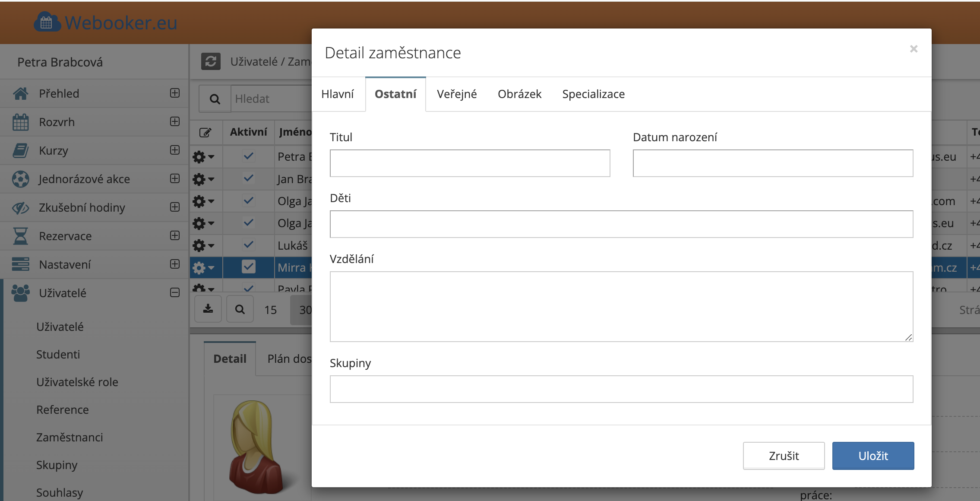Click the Zrušit button
The width and height of the screenshot is (980, 501).
pyautogui.click(x=783, y=456)
